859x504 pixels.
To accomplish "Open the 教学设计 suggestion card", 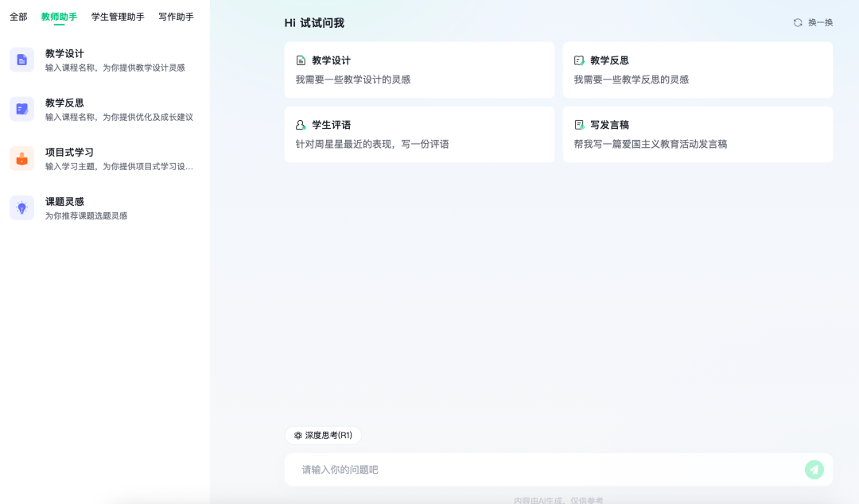I will tap(420, 70).
